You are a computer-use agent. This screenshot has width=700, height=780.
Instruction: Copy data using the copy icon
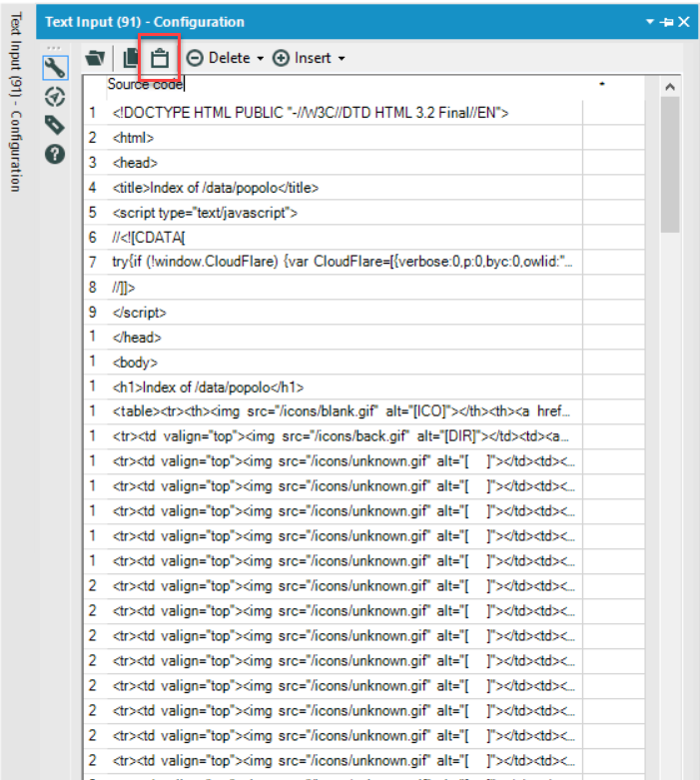131,58
